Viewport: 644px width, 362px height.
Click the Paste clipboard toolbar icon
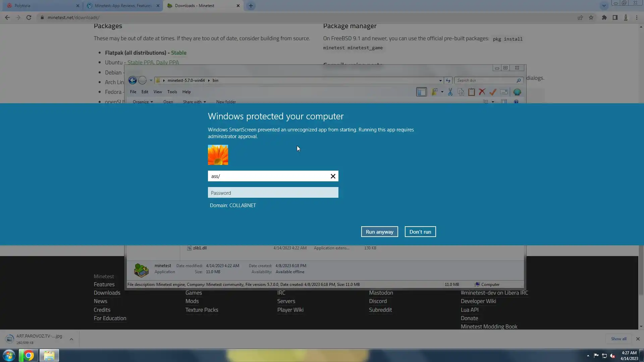(471, 92)
